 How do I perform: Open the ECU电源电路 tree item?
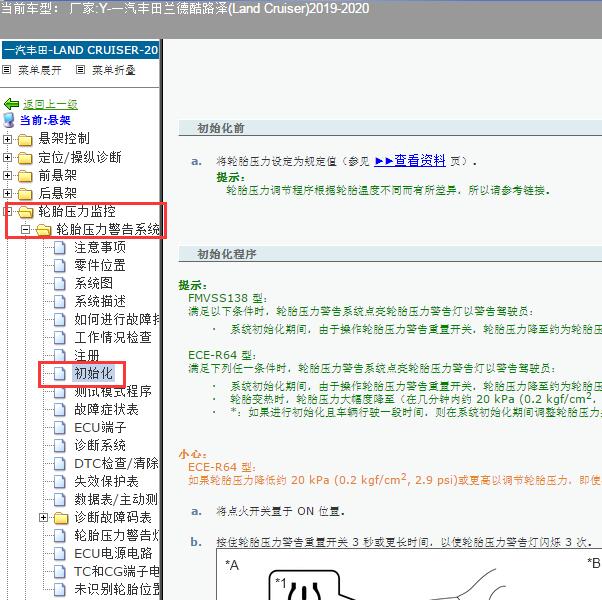113,554
